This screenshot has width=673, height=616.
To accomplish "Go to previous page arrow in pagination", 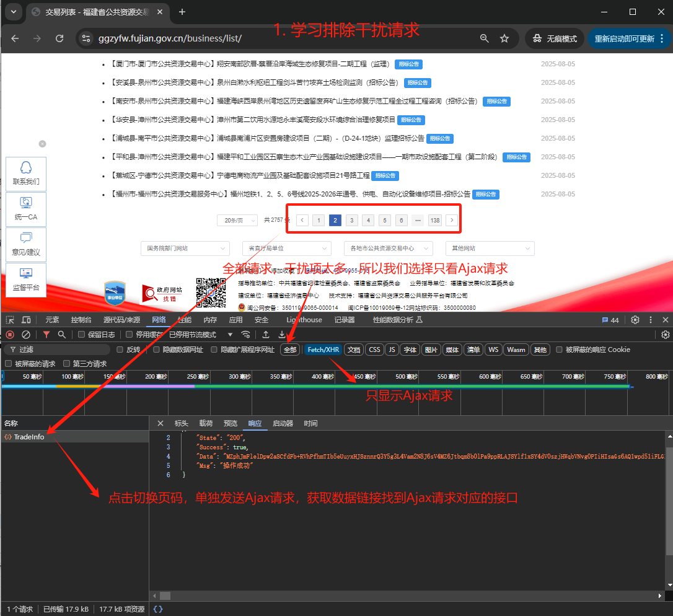I will [302, 220].
